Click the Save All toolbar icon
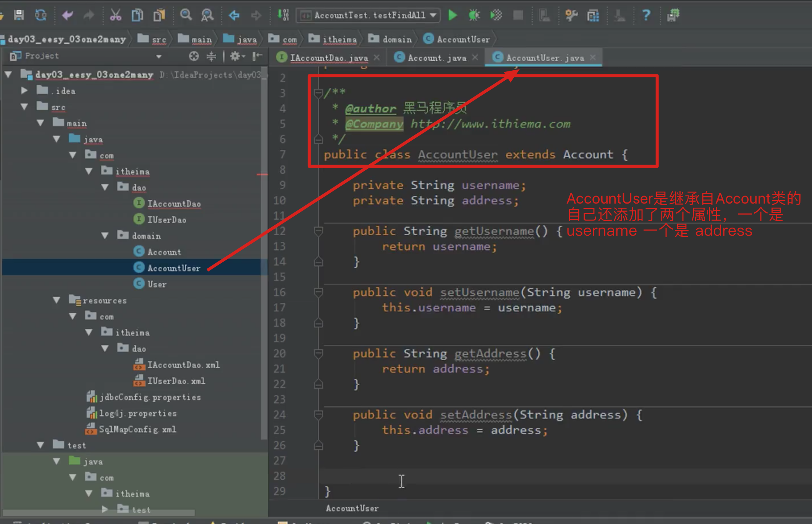Image resolution: width=812 pixels, height=524 pixels. 19,15
